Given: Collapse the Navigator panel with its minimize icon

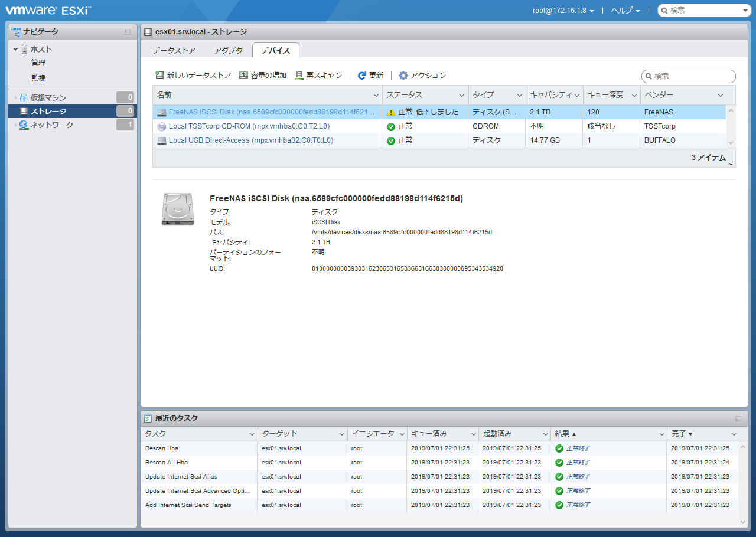Looking at the screenshot, I should coord(128,32).
